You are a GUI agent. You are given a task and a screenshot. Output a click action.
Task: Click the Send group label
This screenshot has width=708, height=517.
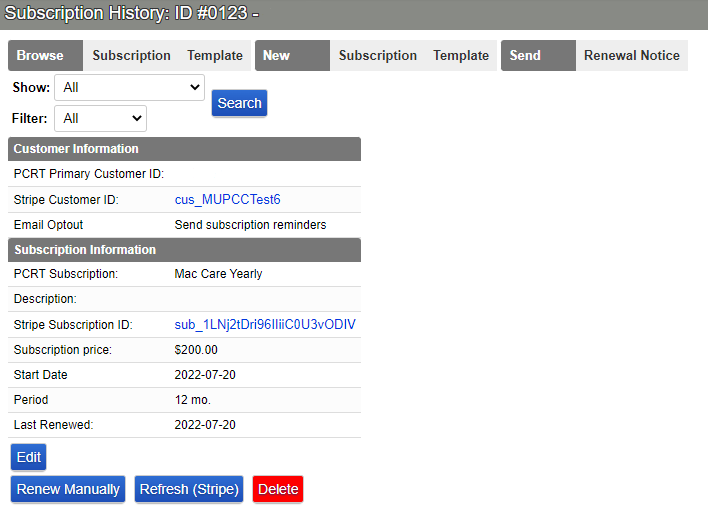coord(525,56)
